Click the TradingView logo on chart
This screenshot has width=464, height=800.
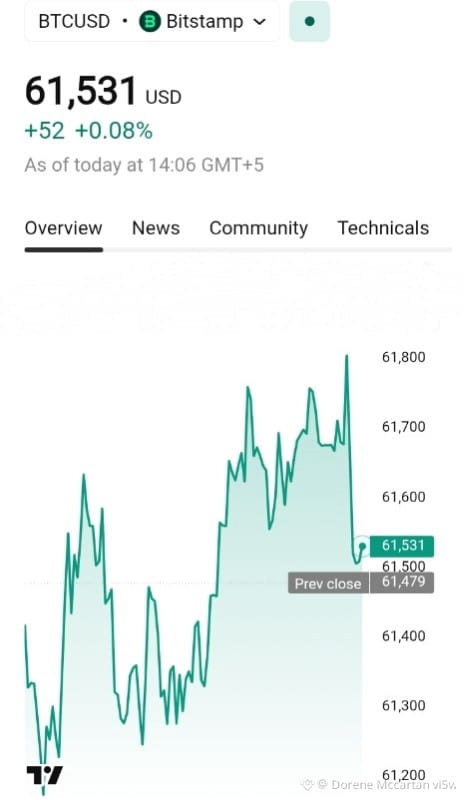point(44,775)
